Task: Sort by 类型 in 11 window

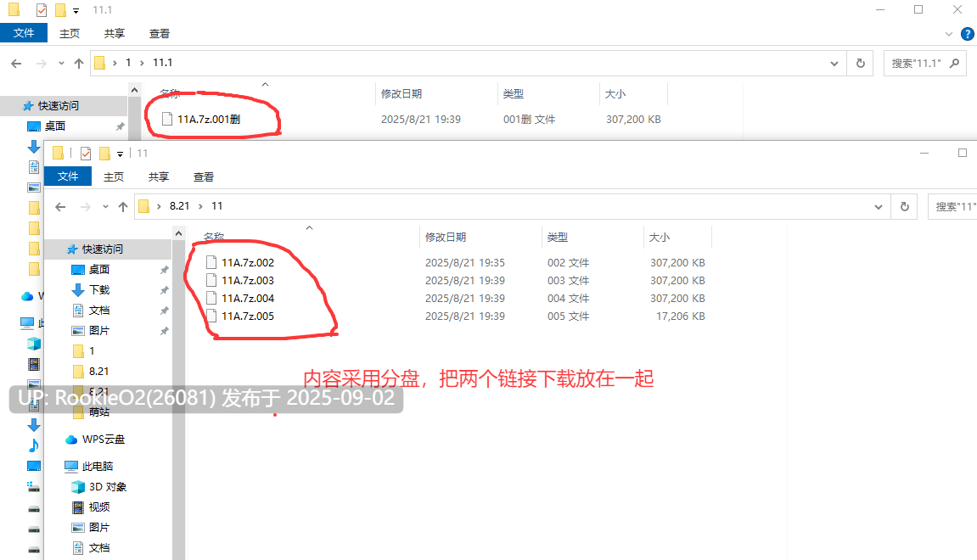Action: pyautogui.click(x=558, y=237)
